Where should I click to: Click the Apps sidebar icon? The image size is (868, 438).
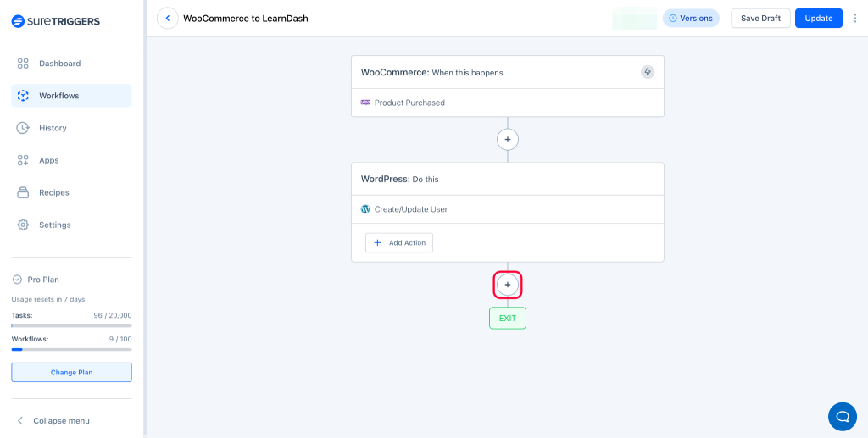coord(23,160)
